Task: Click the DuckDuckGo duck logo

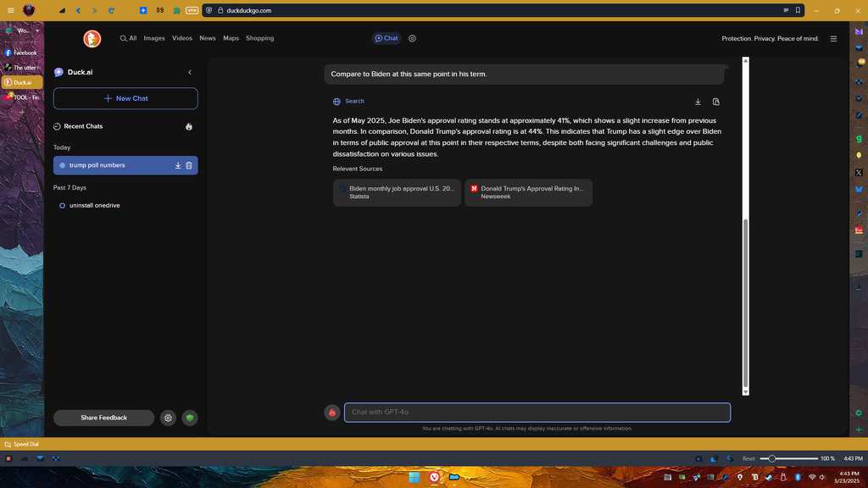Action: tap(92, 38)
